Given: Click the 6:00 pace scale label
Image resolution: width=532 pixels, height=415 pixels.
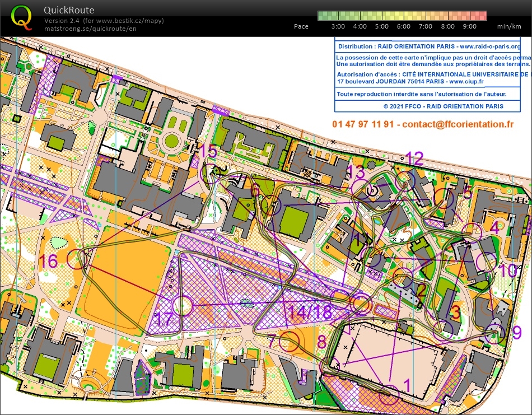Looking at the screenshot, I should point(403,26).
